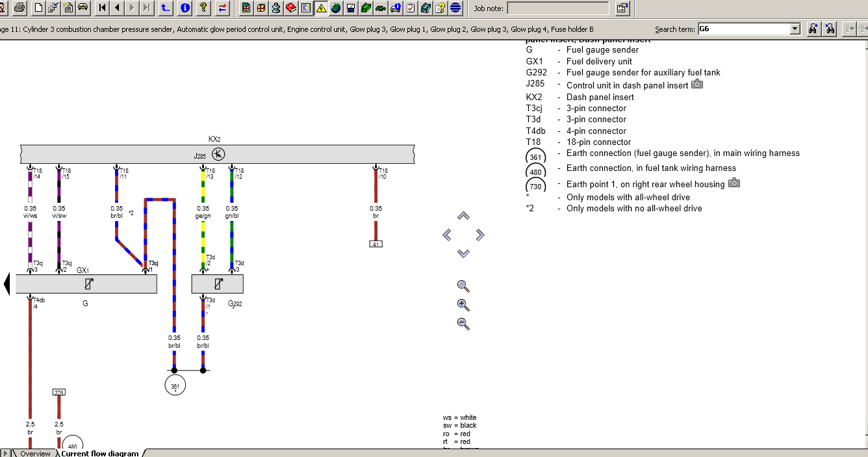Click the red book toolbar icon
The width and height of the screenshot is (868, 457).
pyautogui.click(x=291, y=8)
